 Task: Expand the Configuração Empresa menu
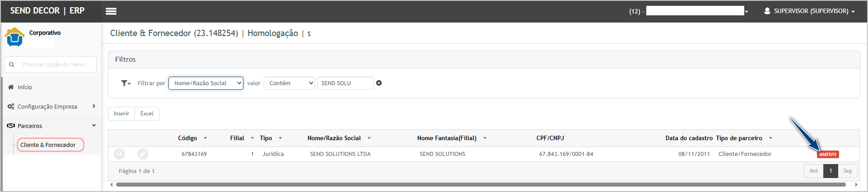(x=51, y=106)
